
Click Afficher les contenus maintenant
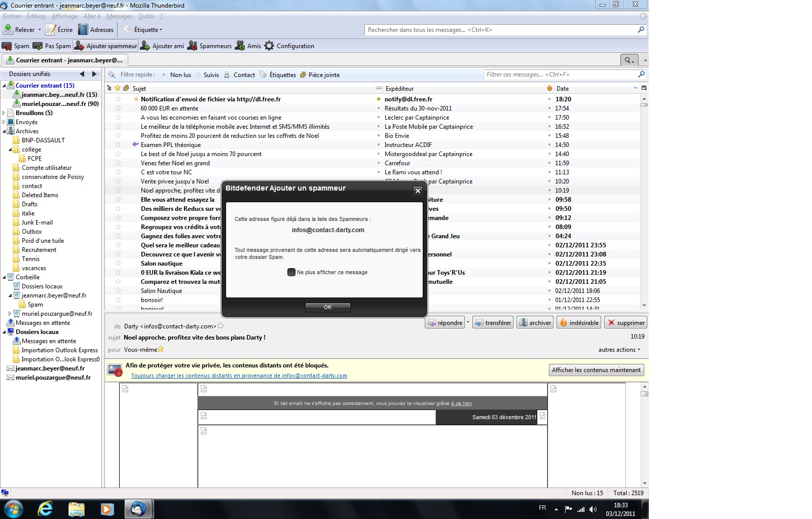[596, 370]
